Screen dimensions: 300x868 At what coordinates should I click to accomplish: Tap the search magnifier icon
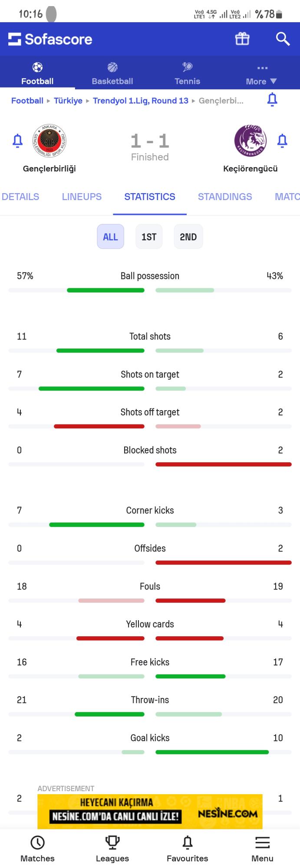pyautogui.click(x=283, y=39)
